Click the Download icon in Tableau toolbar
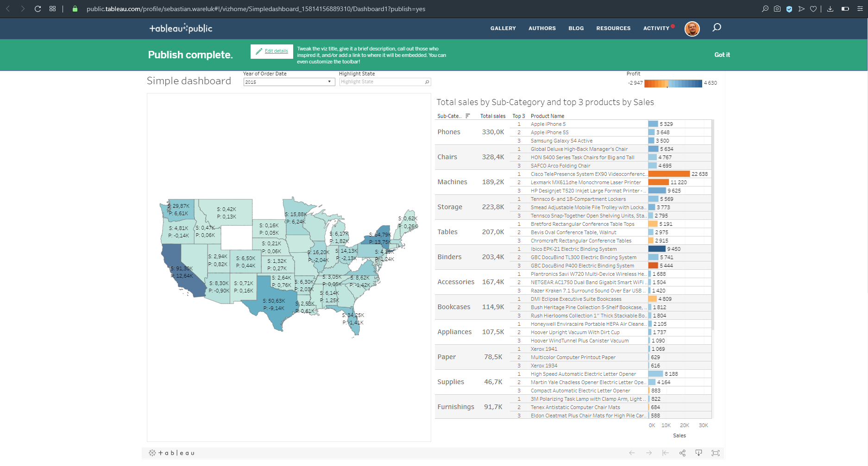868x466 pixels. [x=698, y=453]
